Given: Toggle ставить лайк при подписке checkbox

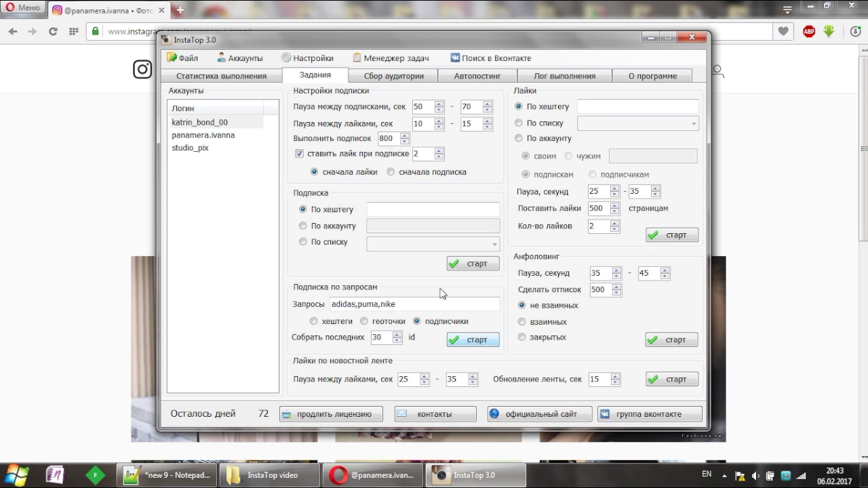Looking at the screenshot, I should [x=299, y=154].
